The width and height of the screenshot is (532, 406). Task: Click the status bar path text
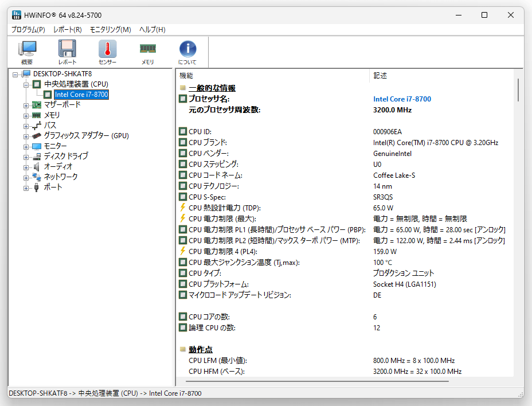tap(105, 393)
